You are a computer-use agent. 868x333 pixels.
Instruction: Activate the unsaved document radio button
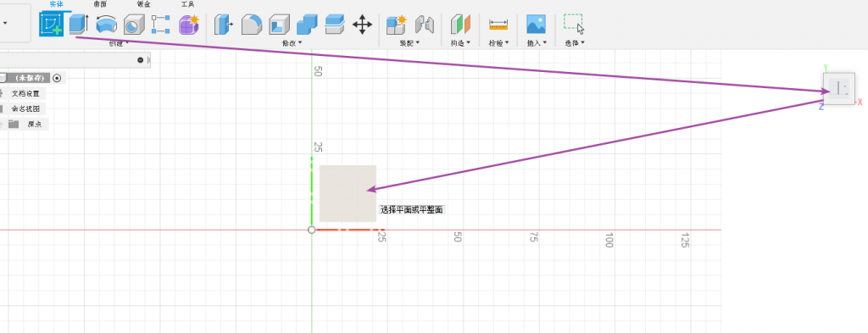[57, 78]
